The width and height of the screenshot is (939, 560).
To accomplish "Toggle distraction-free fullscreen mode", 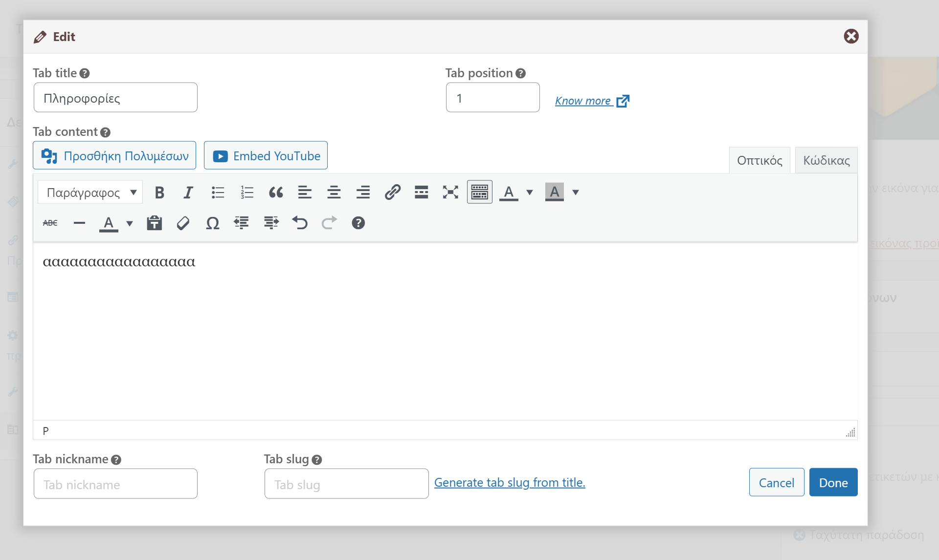I will (x=450, y=193).
